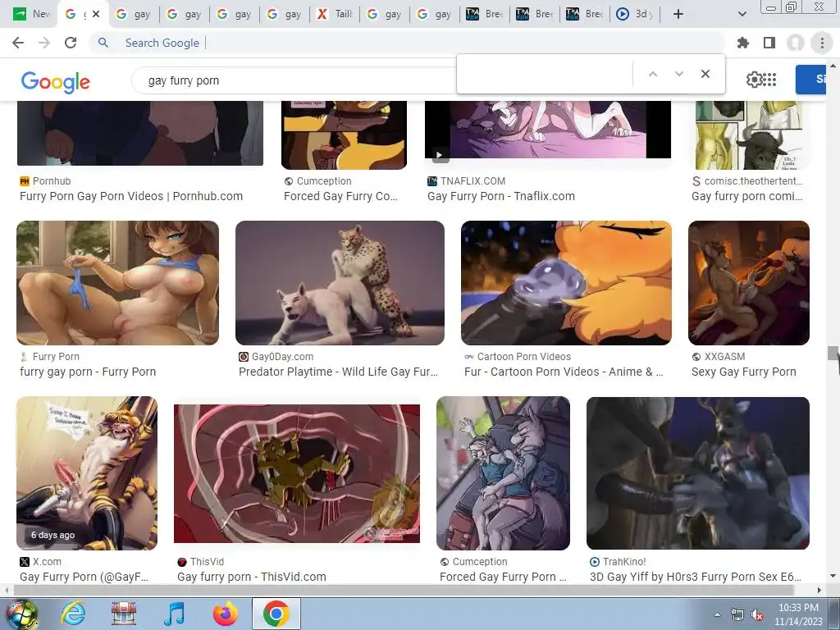This screenshot has height=630, width=840.
Task: Jump to previous find result
Action: [x=652, y=74]
